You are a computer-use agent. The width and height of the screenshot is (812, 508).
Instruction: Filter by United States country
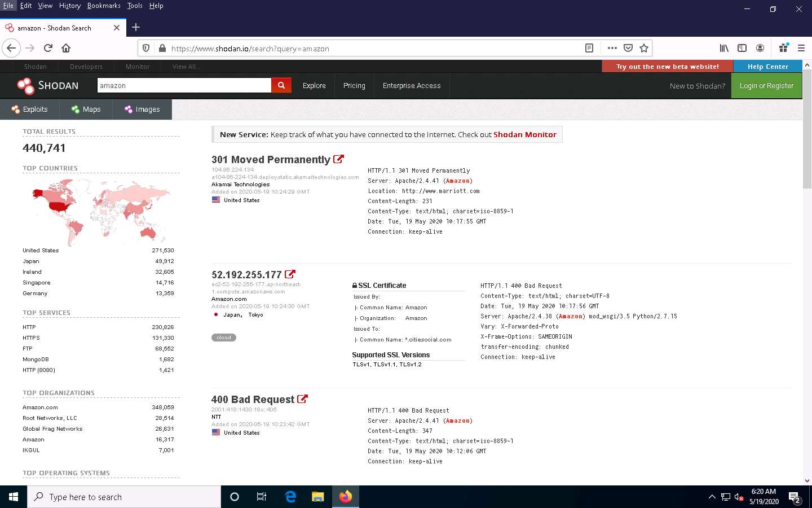pos(41,250)
